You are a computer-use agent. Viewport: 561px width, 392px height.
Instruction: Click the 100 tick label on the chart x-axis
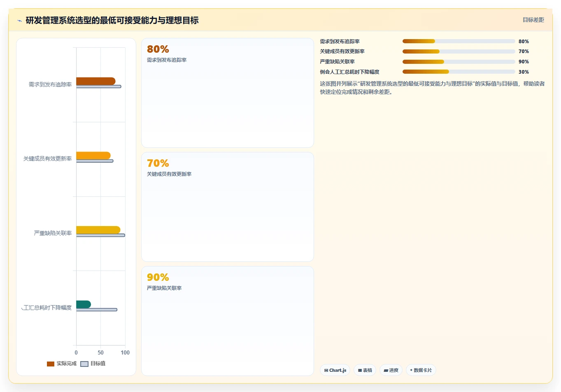[125, 352]
